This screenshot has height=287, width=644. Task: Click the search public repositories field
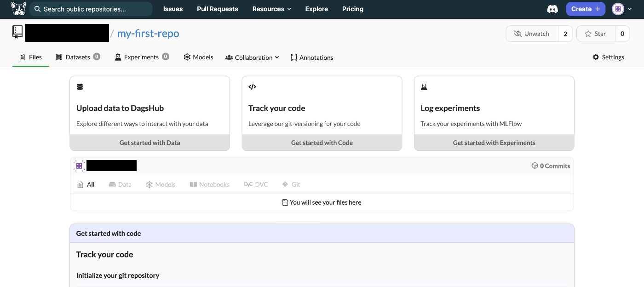pos(91,9)
